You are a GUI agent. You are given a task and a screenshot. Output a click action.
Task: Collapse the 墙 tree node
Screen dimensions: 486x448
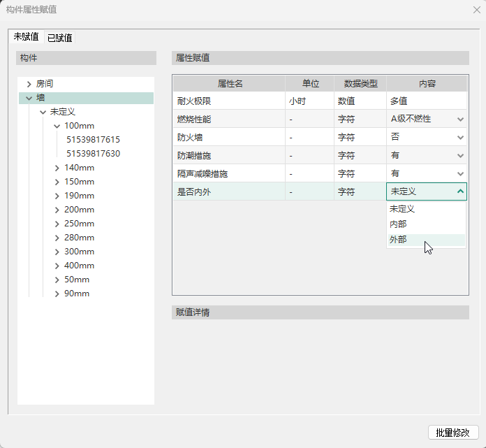(29, 98)
